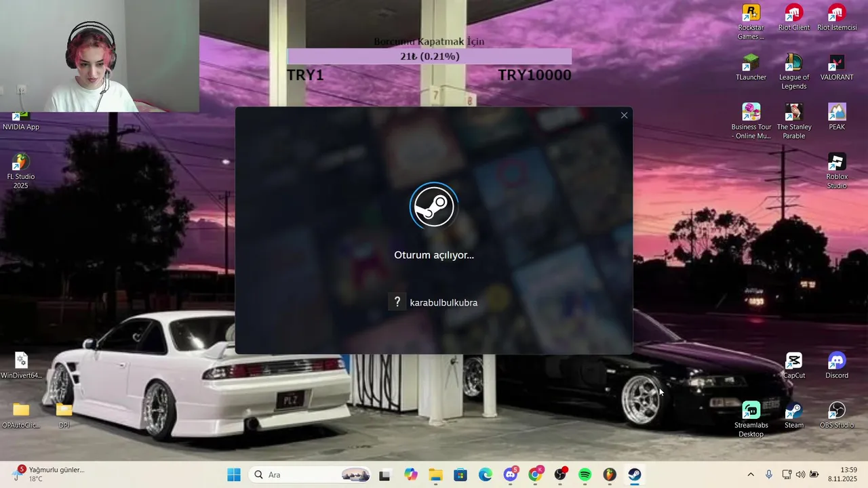Select the DPI folder on desktop
The height and width of the screenshot is (488, 868).
click(64, 415)
